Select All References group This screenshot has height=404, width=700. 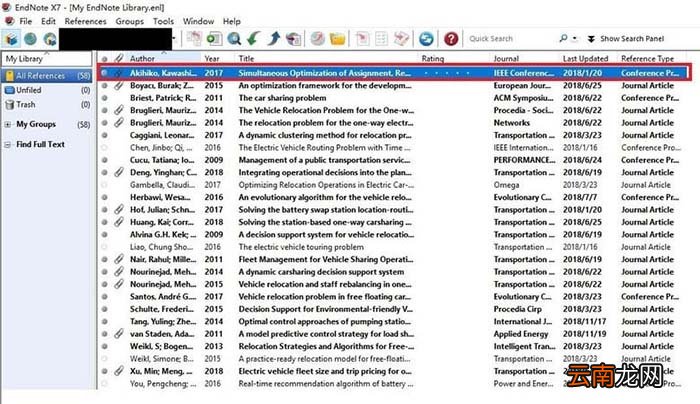pyautogui.click(x=46, y=76)
